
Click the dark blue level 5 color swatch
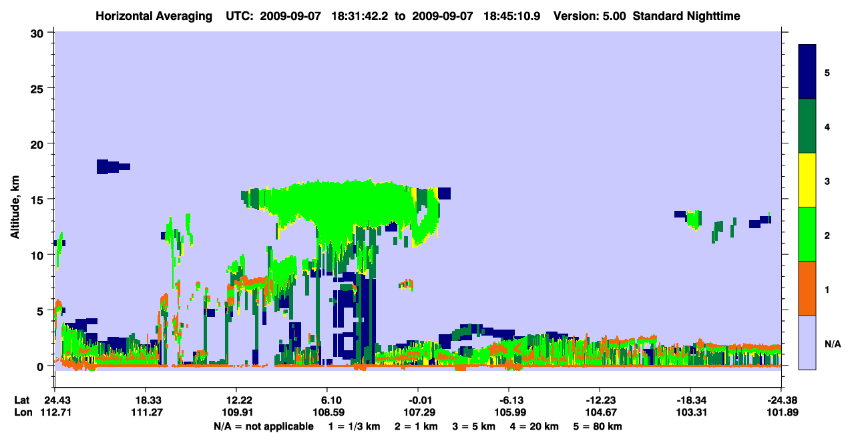click(807, 72)
